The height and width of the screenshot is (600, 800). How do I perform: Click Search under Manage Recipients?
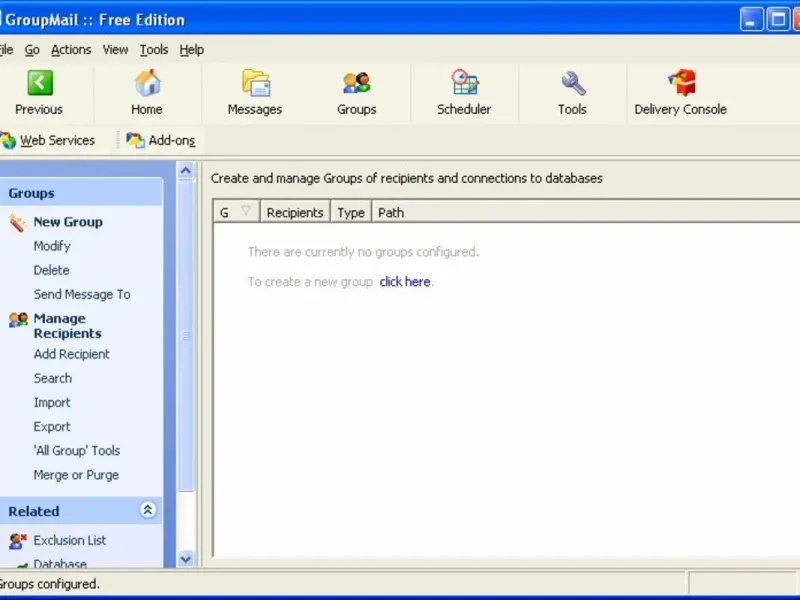(53, 378)
